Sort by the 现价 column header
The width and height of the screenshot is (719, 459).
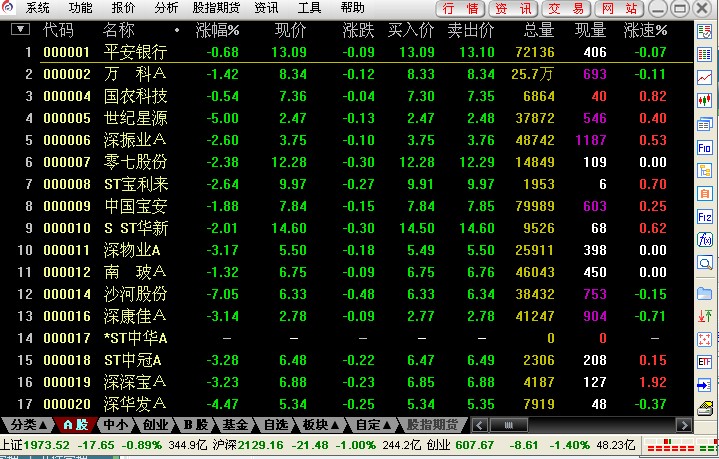290,30
